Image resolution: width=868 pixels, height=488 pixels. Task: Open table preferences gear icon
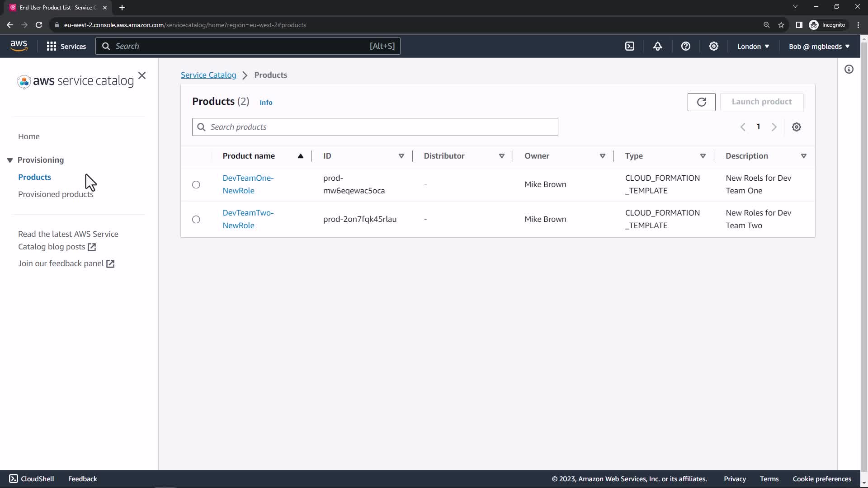797,127
